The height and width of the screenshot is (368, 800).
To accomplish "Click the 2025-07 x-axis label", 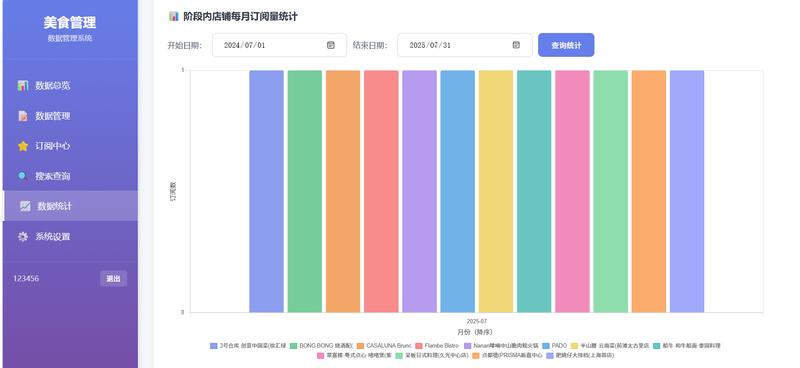I will (x=477, y=322).
